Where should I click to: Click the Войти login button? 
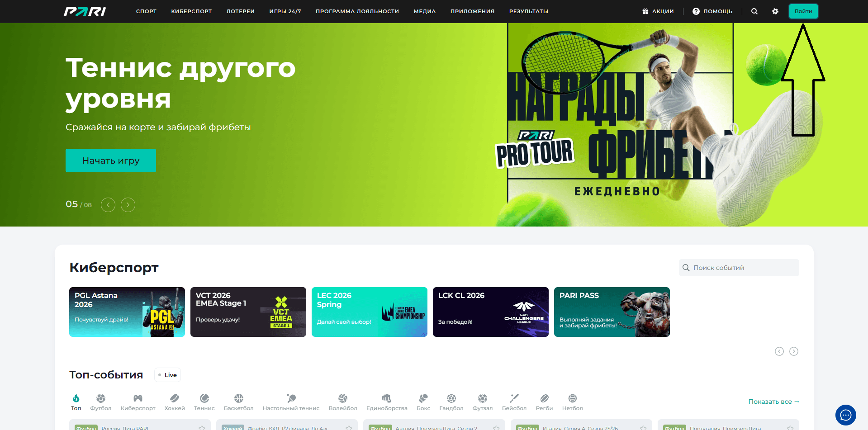click(803, 11)
